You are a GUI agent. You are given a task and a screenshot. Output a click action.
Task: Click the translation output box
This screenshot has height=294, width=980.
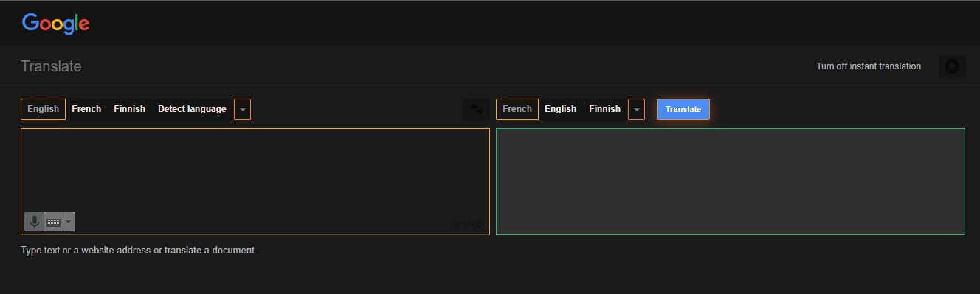(x=731, y=181)
